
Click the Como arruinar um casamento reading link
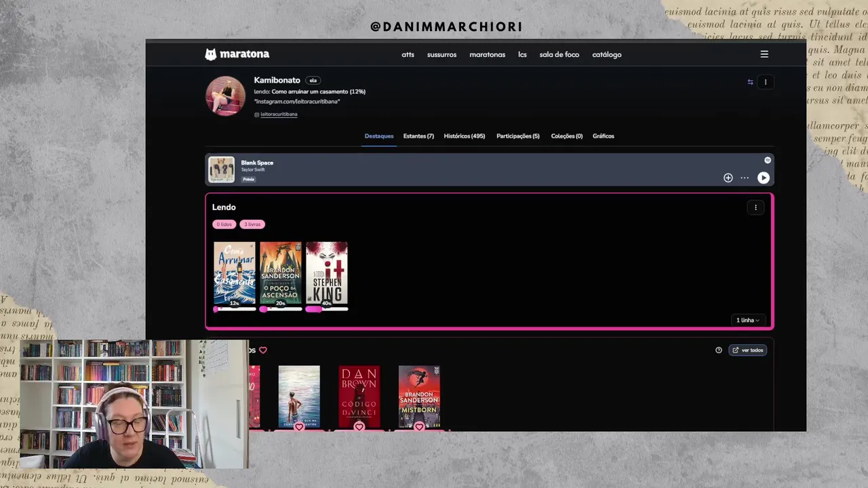coord(319,91)
